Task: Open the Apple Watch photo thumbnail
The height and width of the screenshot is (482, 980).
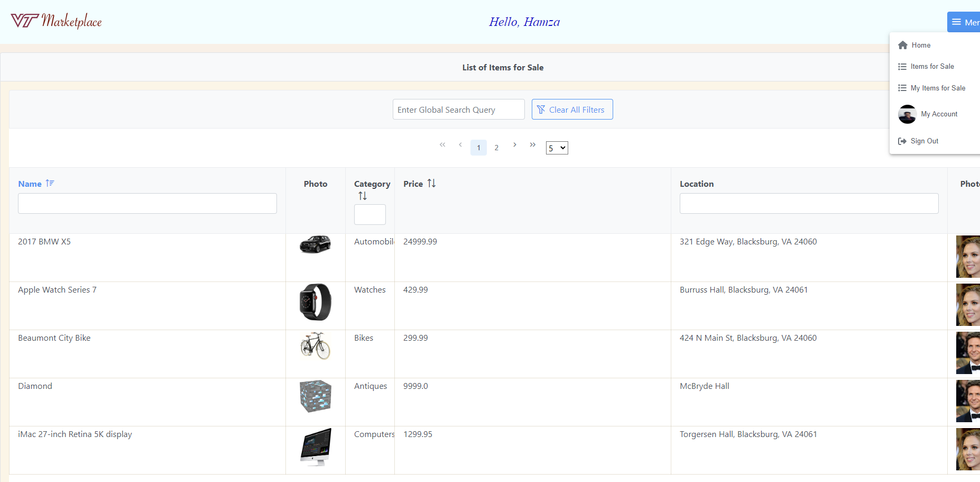Action: pos(316,302)
